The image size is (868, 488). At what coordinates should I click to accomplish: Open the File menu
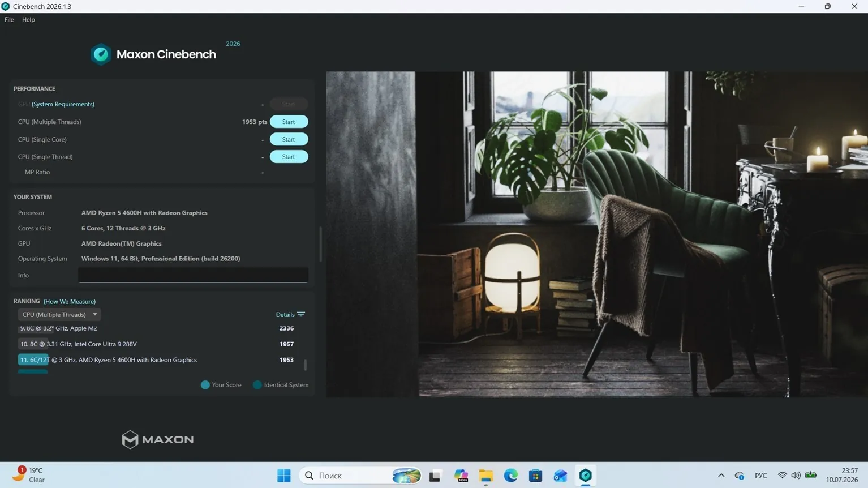[x=9, y=19]
